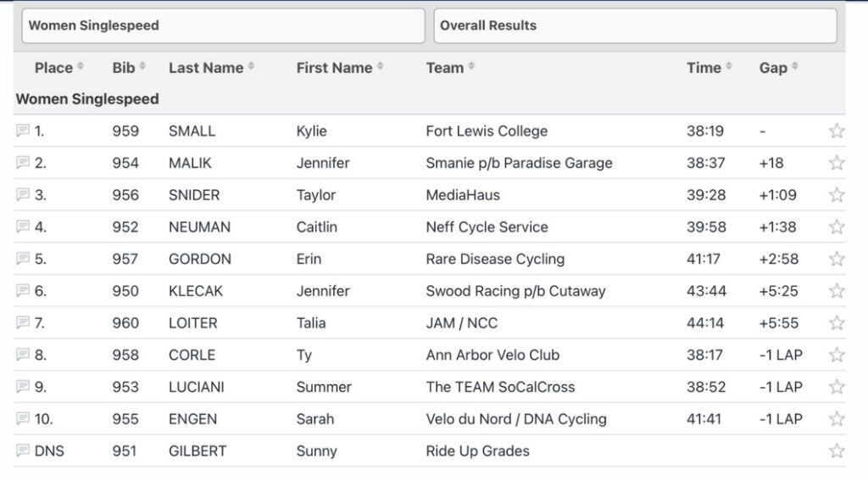Sort results by the Time column
868x481 pixels.
coord(709,68)
